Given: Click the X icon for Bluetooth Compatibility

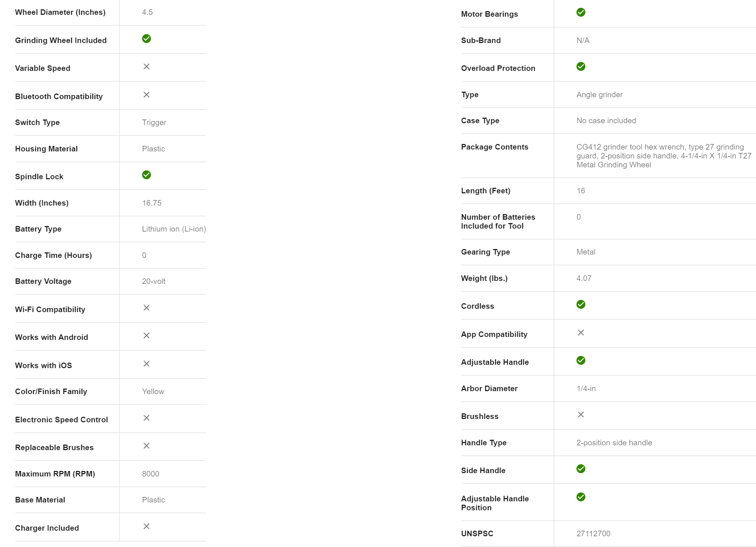Looking at the screenshot, I should pos(147,95).
